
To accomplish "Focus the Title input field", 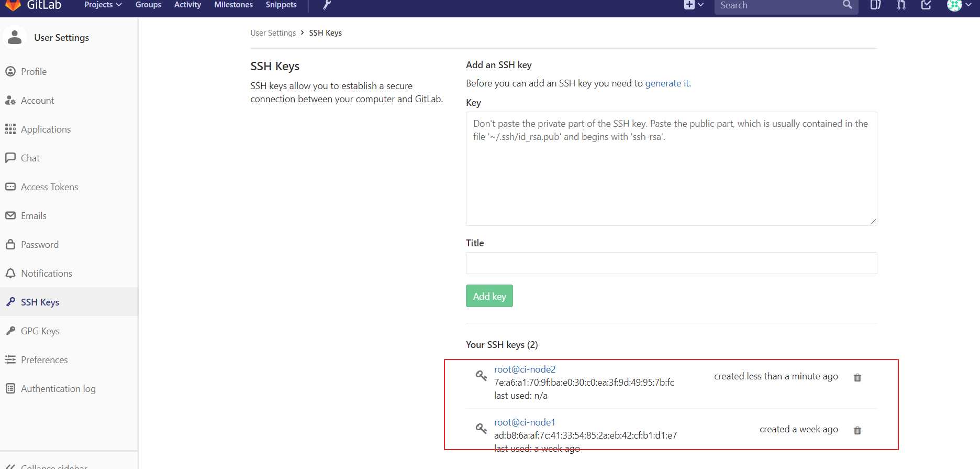I will pos(671,263).
